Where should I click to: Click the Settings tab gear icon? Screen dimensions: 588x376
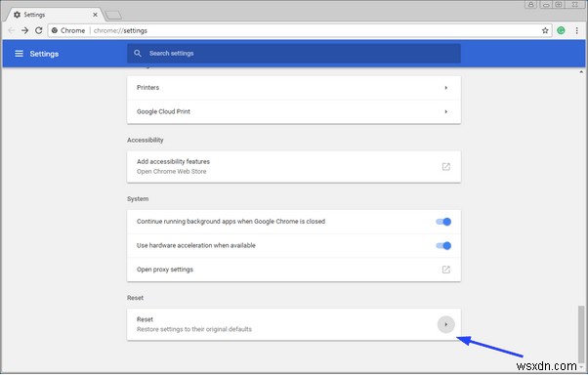click(17, 15)
